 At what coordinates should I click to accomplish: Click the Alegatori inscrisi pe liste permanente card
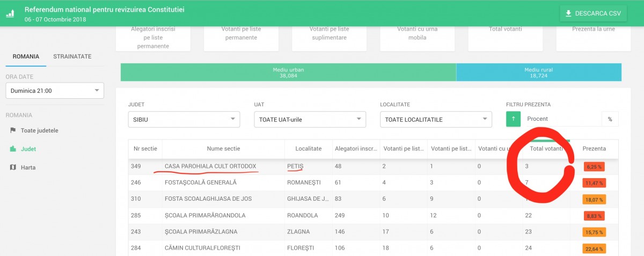click(x=153, y=38)
